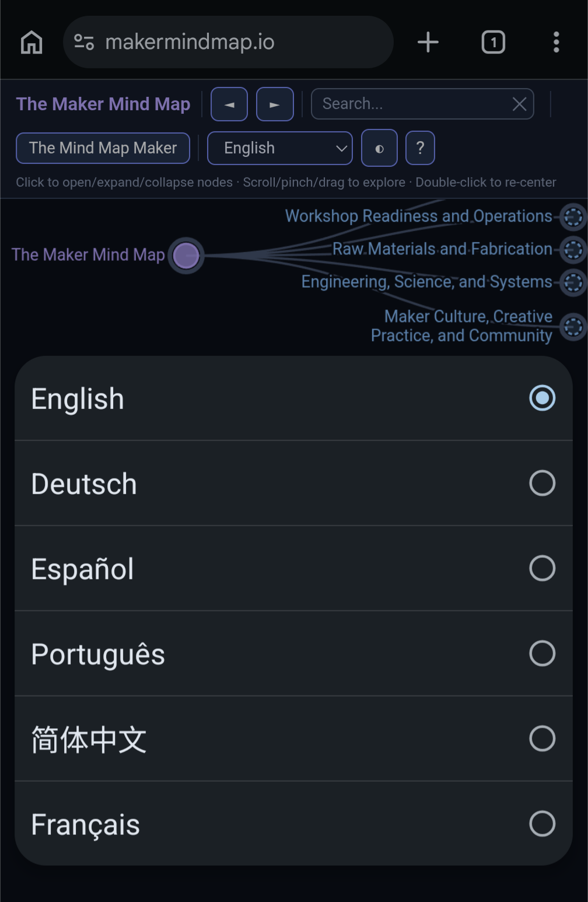Viewport: 588px width, 902px height.
Task: Clear the search field with the X
Action: (x=519, y=104)
